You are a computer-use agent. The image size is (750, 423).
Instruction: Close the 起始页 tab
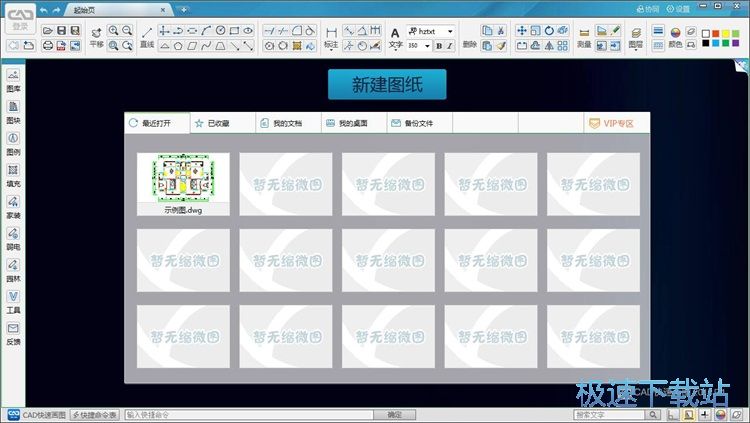point(163,10)
